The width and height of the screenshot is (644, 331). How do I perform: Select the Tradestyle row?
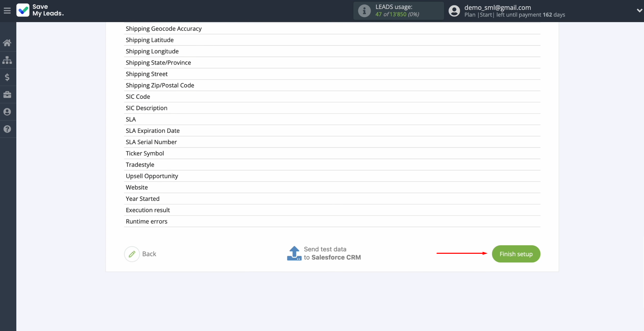[332, 165]
